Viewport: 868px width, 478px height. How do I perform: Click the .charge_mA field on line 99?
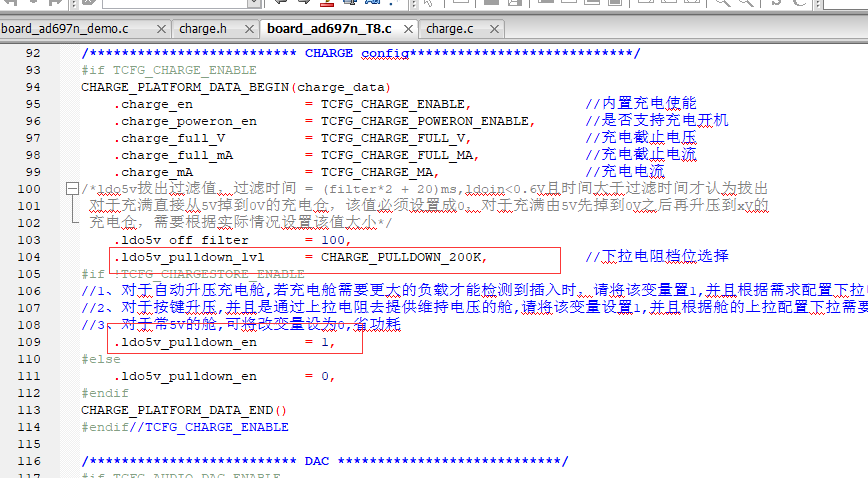[153, 172]
